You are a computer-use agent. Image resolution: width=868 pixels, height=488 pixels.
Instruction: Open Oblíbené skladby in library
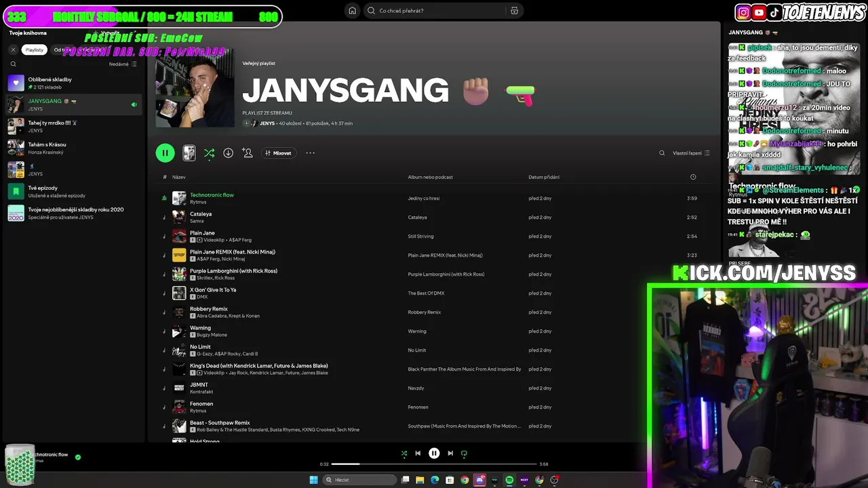(74, 83)
